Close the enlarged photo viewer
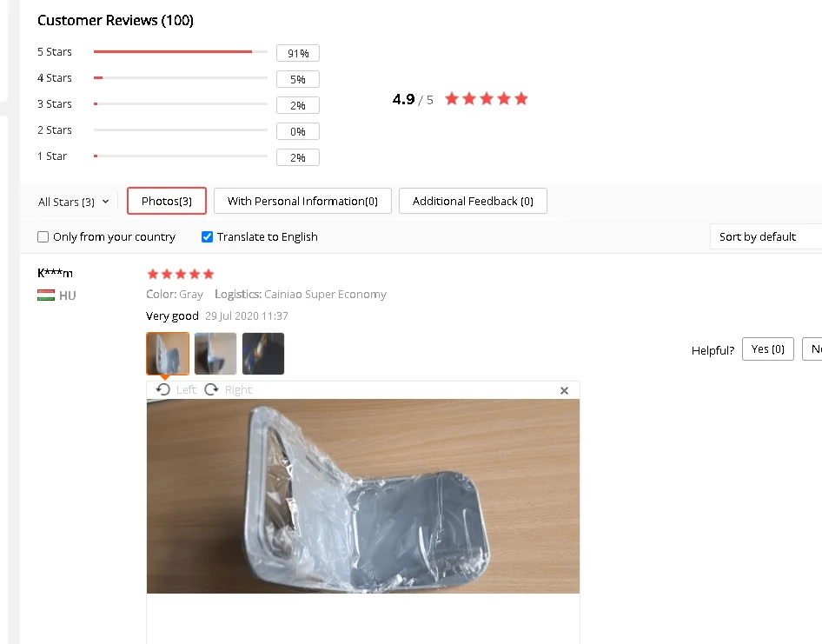Image resolution: width=822 pixels, height=644 pixels. (564, 391)
